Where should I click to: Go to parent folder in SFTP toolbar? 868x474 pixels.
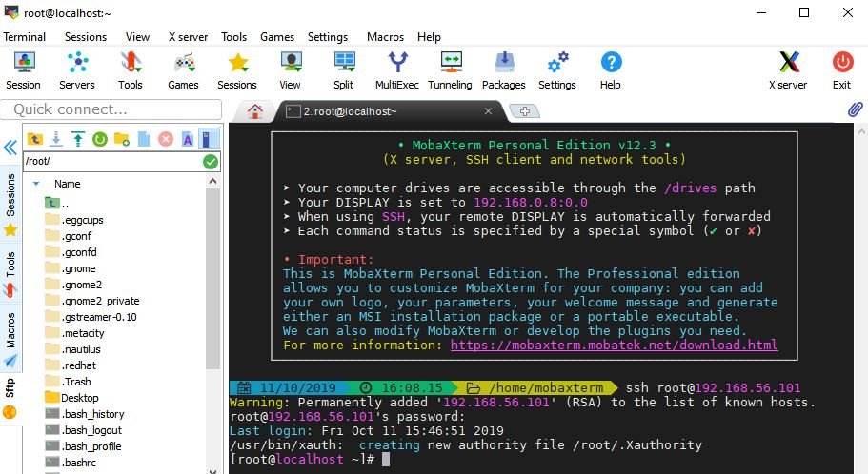(35, 139)
